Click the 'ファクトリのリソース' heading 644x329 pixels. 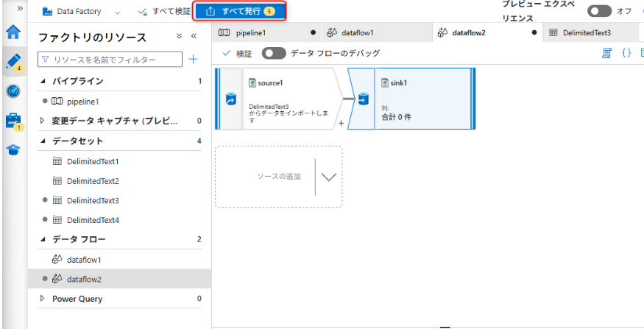[x=93, y=38]
